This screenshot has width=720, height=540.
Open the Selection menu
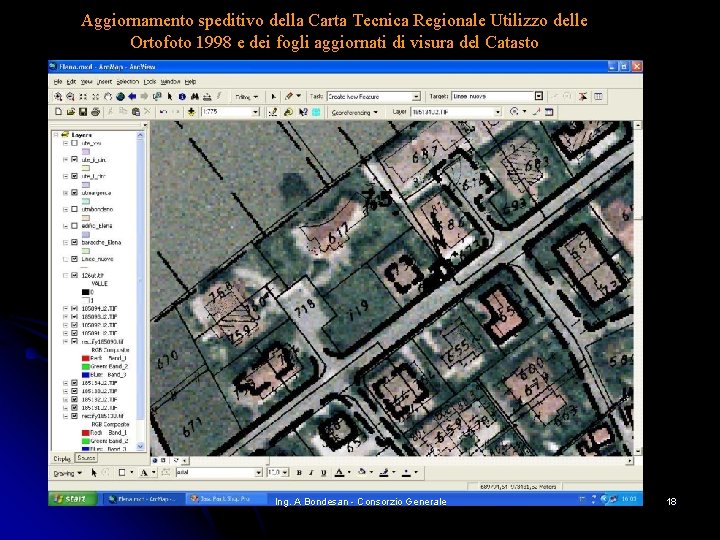[x=128, y=82]
